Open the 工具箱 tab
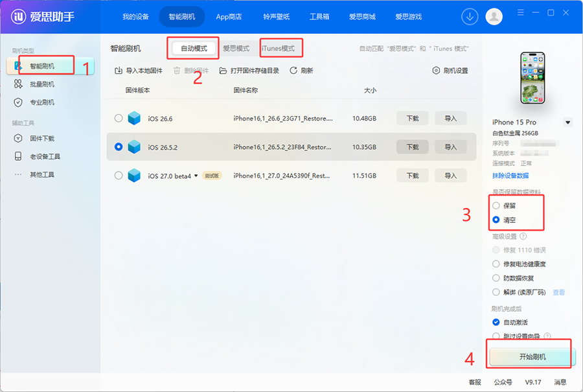 319,17
